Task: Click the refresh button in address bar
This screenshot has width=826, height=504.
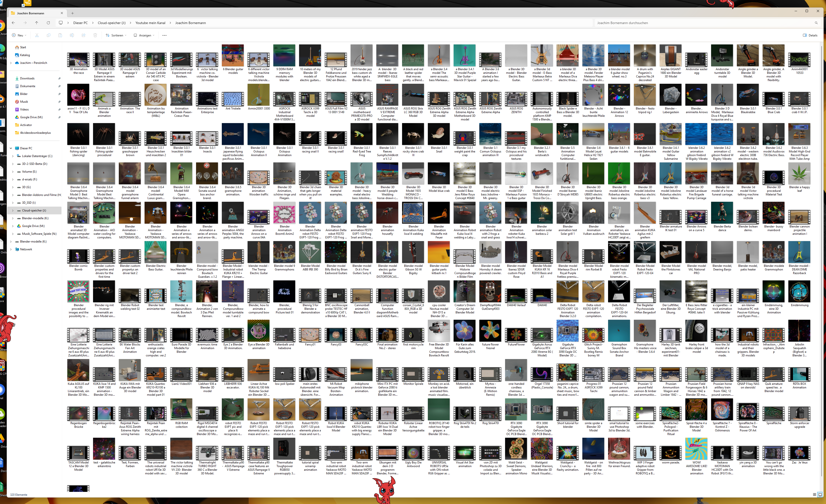Action: click(48, 23)
